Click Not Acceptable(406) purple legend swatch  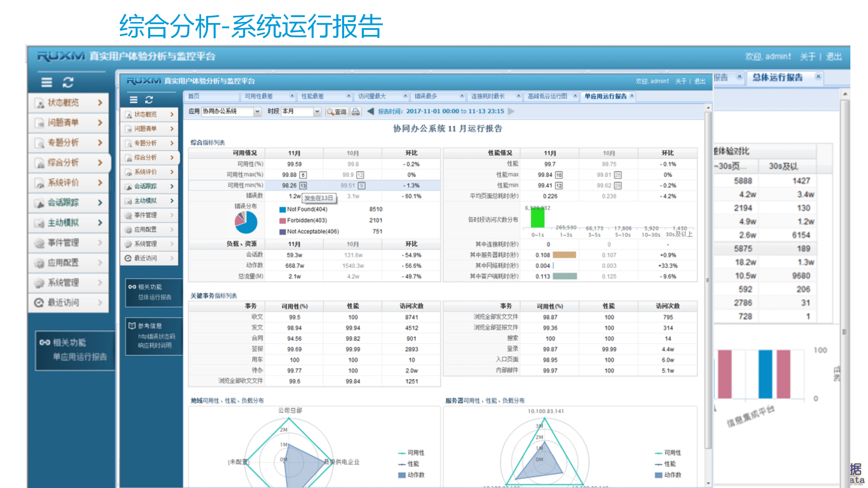point(282,232)
